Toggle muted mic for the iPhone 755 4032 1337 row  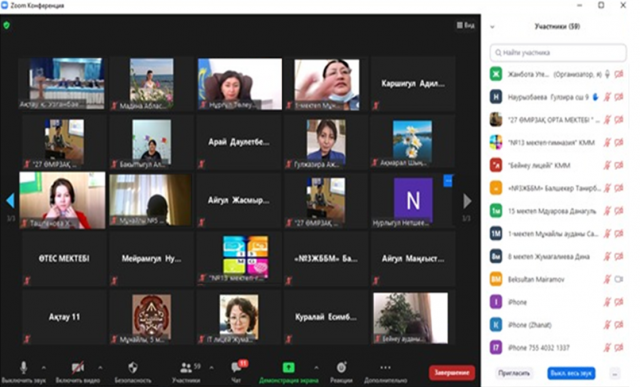pyautogui.click(x=607, y=348)
